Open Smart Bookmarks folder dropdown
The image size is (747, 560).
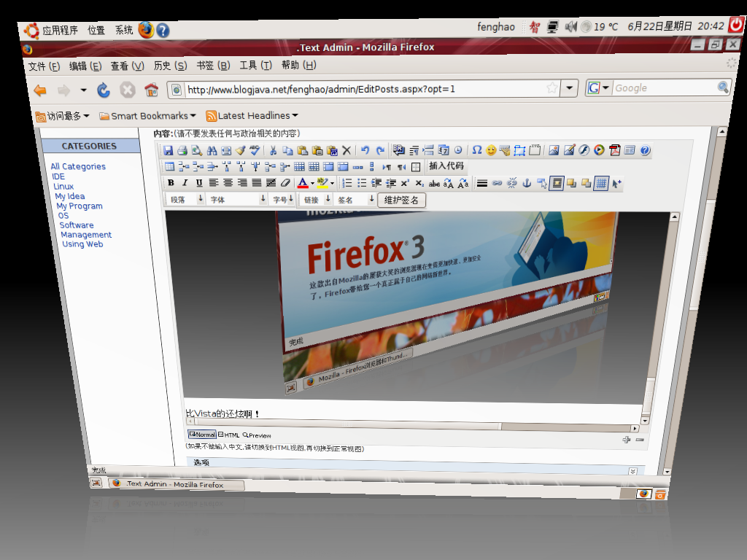click(147, 116)
